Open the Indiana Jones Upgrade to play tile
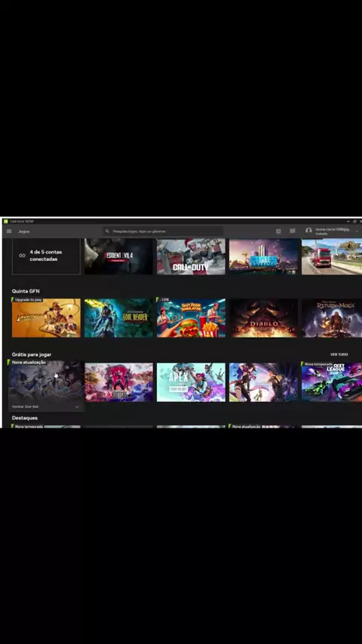The width and height of the screenshot is (362, 644). click(x=46, y=318)
